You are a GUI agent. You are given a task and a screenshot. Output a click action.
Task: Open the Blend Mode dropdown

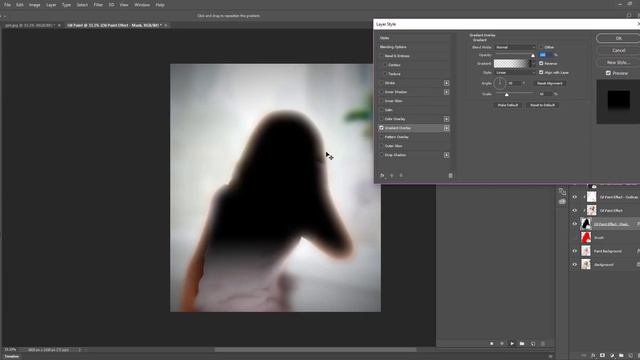click(x=515, y=47)
